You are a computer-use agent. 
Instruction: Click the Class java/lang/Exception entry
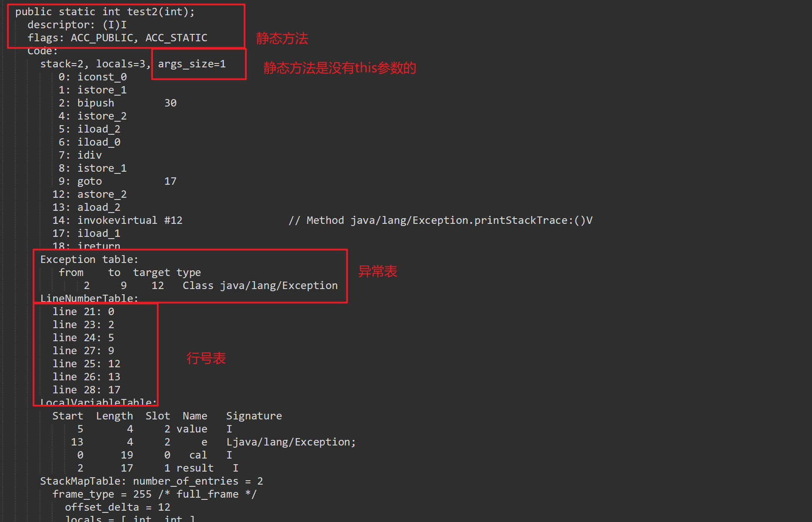pyautogui.click(x=260, y=286)
